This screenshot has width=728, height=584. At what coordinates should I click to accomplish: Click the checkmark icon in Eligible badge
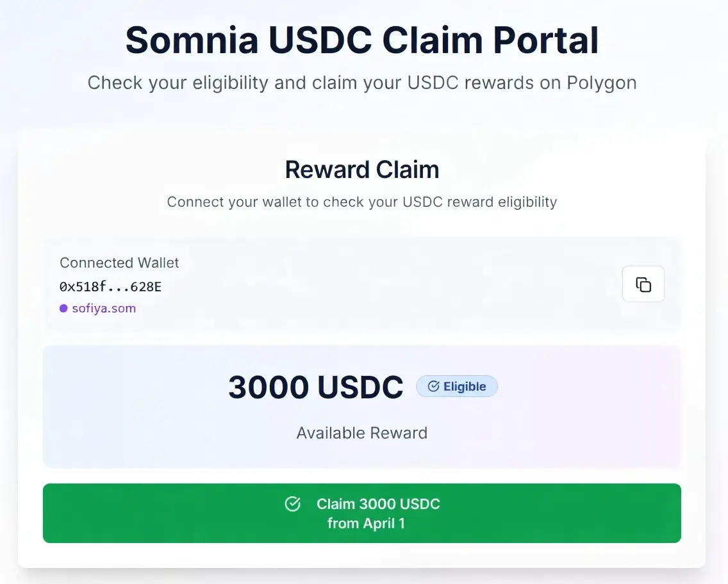tap(433, 386)
